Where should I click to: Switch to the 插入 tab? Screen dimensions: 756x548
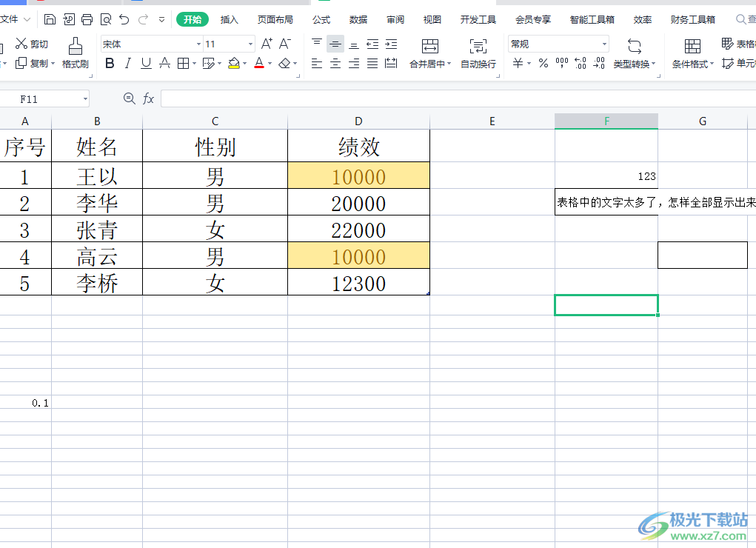pos(229,20)
